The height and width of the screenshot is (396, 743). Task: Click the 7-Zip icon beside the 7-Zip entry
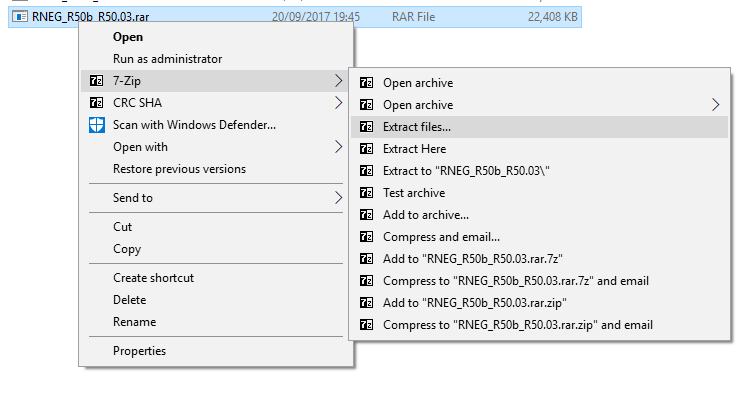(x=96, y=81)
